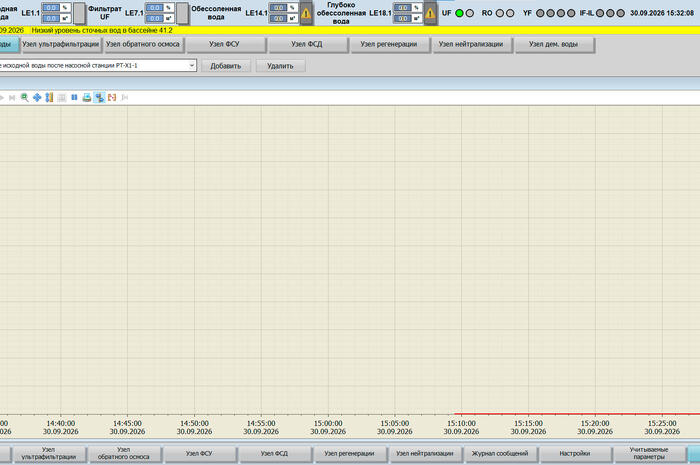The image size is (700, 465).
Task: Click the IF-IL indicator label
Action: point(587,13)
